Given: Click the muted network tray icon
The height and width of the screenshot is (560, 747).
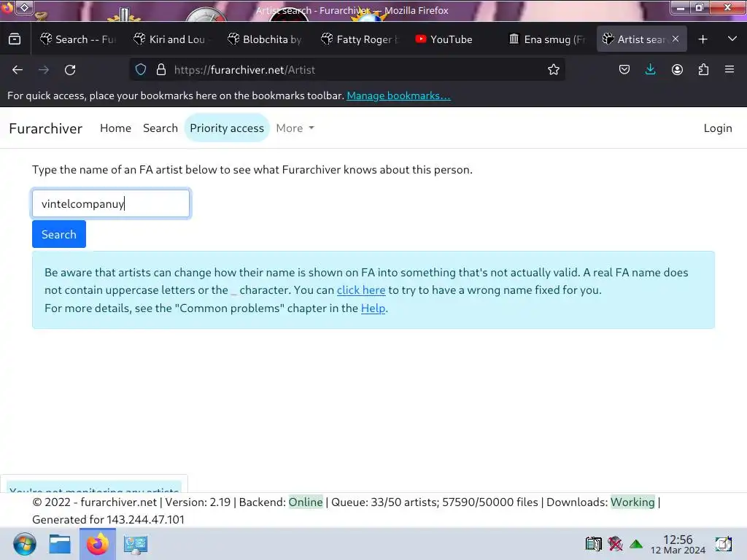Looking at the screenshot, I should 615,544.
